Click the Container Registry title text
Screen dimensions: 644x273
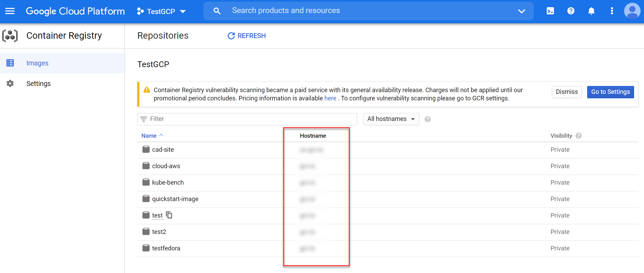tap(64, 36)
